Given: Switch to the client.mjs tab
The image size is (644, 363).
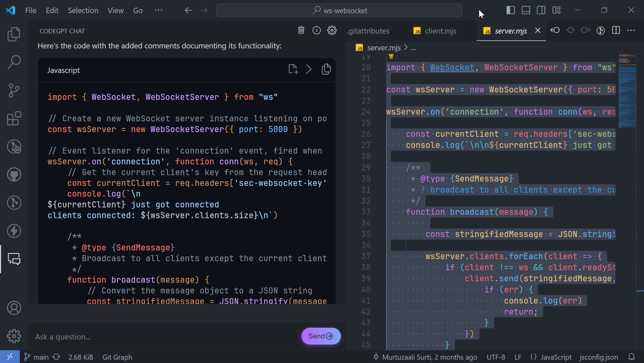Looking at the screenshot, I should (x=440, y=31).
